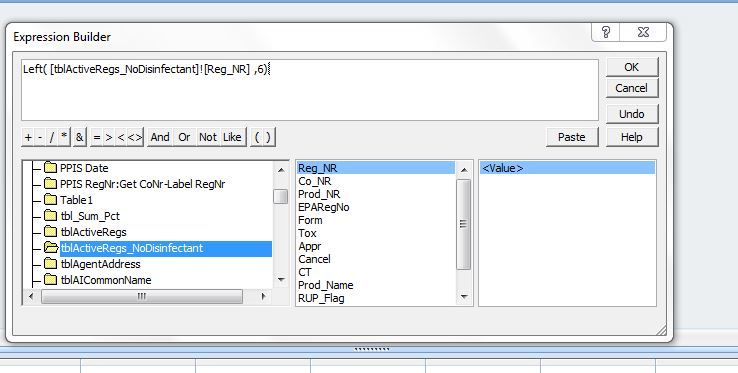Click the tblAICommonName folder icon

[50, 280]
